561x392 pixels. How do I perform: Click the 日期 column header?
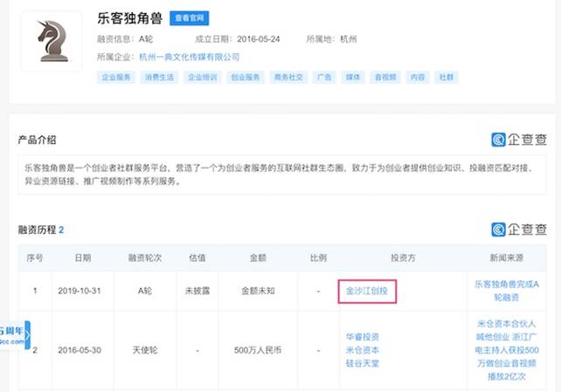pos(83,258)
